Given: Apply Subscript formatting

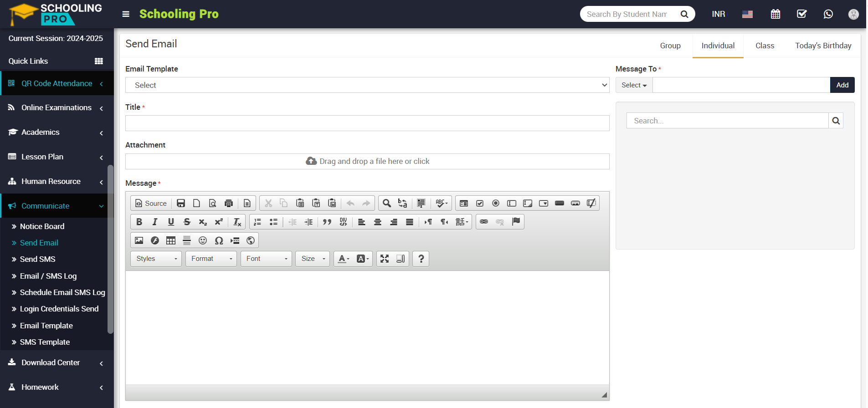Looking at the screenshot, I should tap(203, 222).
